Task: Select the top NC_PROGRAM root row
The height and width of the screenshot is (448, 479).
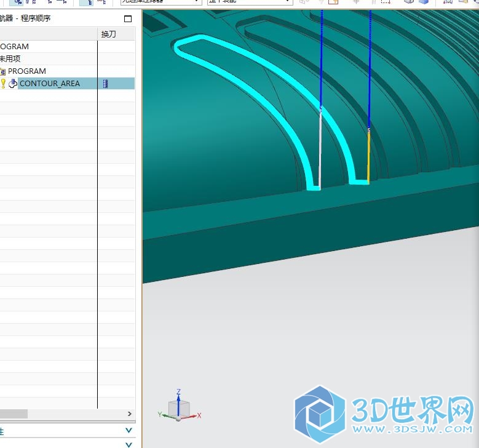Action: click(x=67, y=47)
